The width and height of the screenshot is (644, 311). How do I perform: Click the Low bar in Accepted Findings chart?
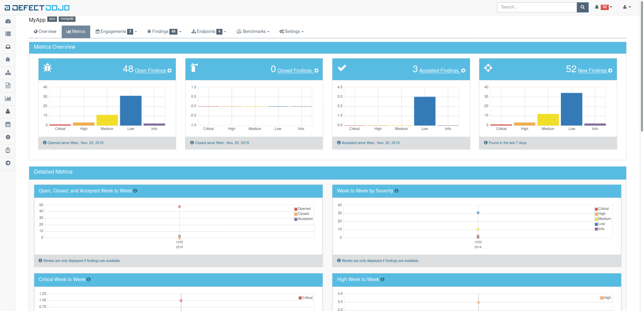(425, 111)
